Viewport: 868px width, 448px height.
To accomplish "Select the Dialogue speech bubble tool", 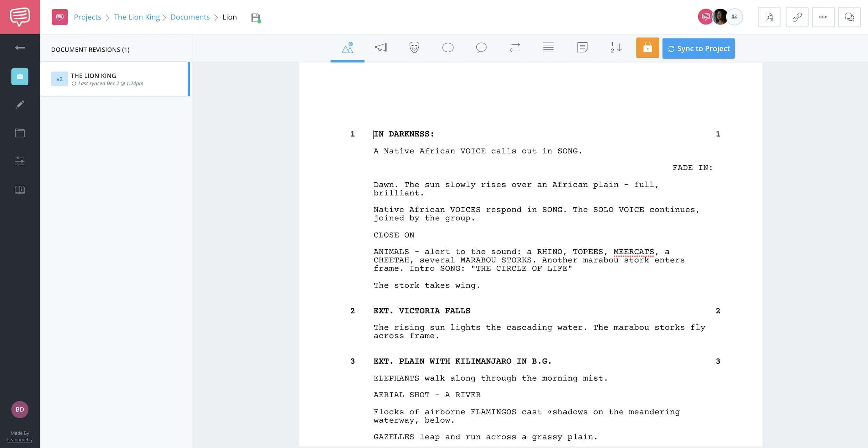I will (x=481, y=48).
